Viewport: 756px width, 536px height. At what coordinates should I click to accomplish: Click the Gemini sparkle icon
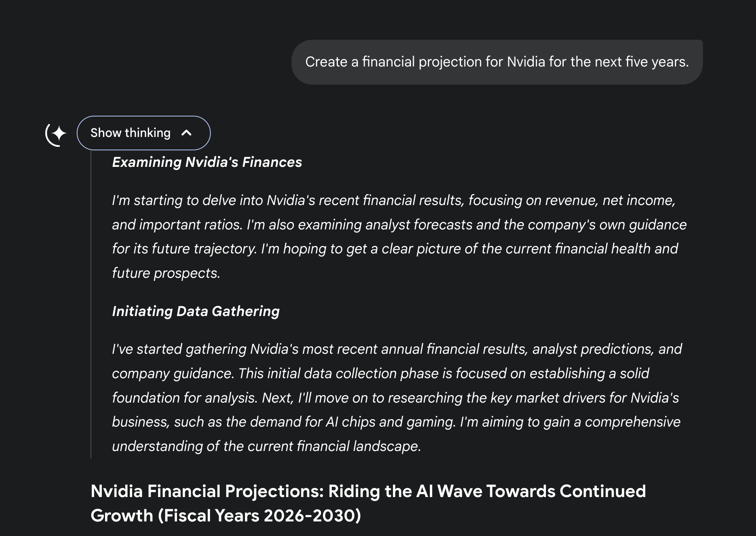(x=56, y=134)
